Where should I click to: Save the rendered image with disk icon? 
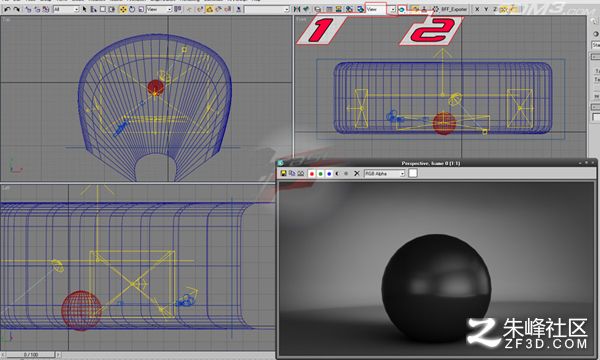284,174
